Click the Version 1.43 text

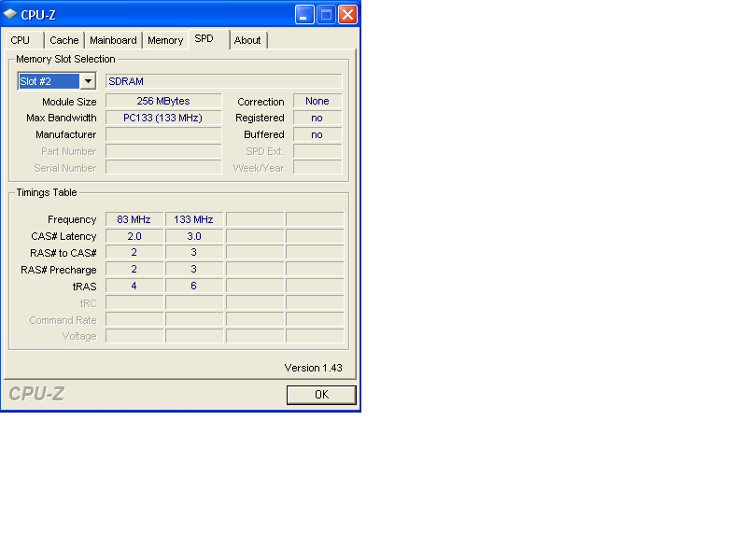click(313, 368)
